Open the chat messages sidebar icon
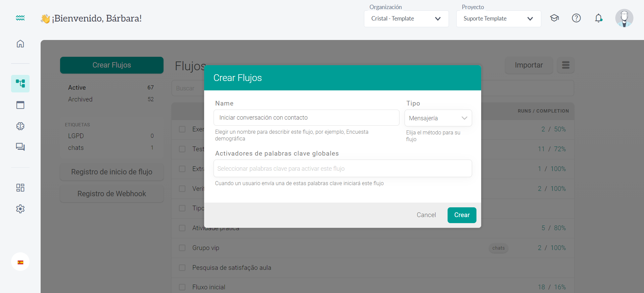Viewport: 644px width, 293px height. click(20, 147)
